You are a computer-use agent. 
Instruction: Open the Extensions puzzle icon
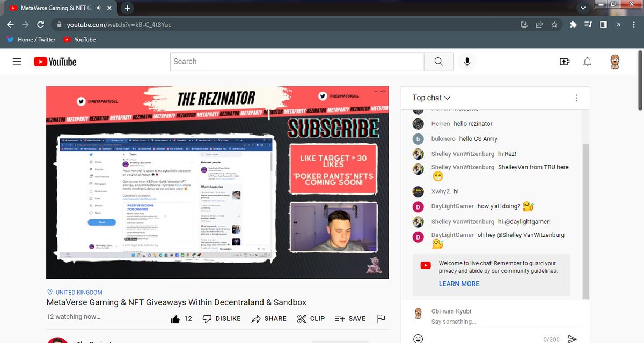tap(573, 25)
